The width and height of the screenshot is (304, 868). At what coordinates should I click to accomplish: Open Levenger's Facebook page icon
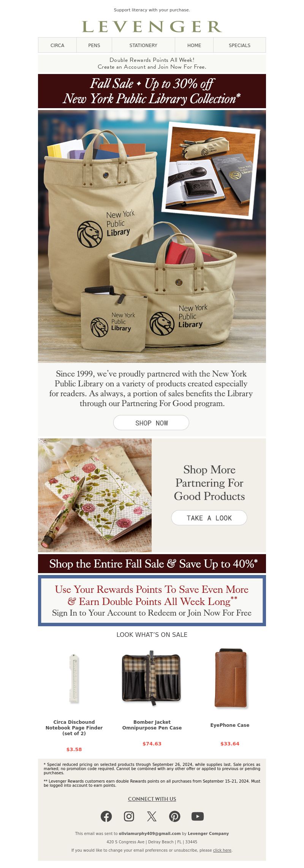coord(106,816)
